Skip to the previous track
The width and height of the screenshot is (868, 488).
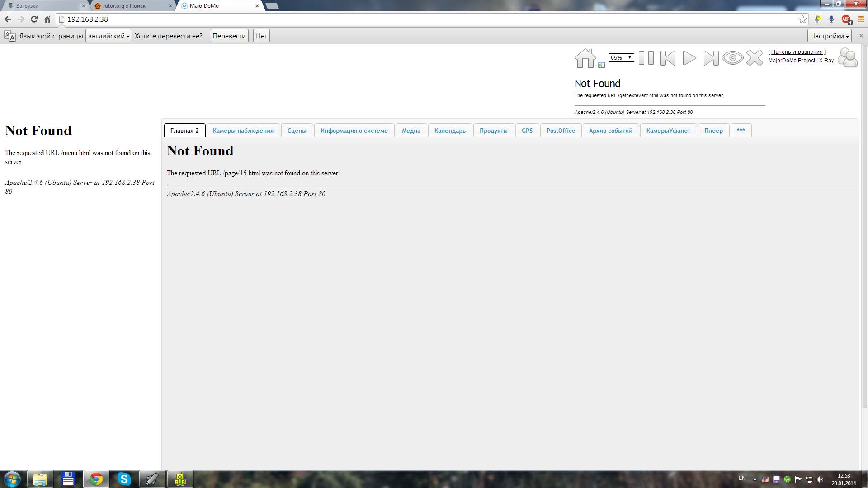(668, 58)
